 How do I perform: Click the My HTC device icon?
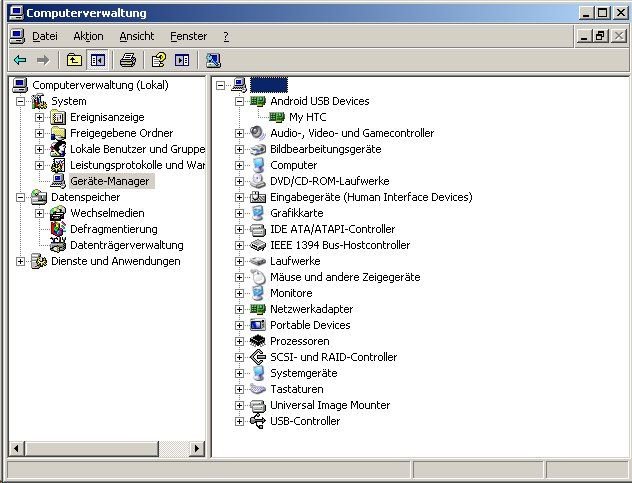tap(277, 117)
